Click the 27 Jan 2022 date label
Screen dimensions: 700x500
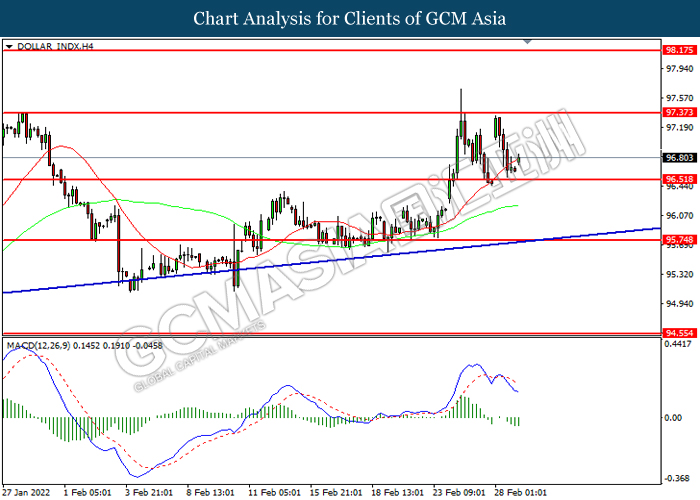pyautogui.click(x=26, y=492)
